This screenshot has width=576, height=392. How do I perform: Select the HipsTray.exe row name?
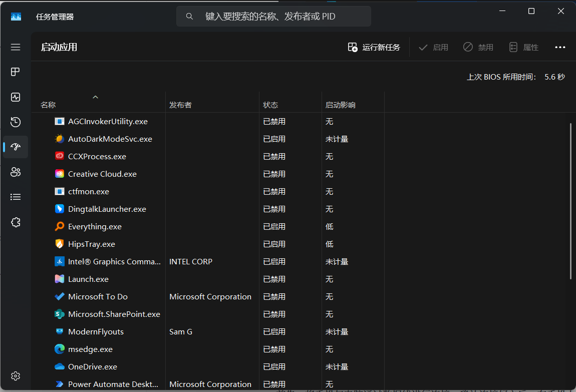pyautogui.click(x=92, y=244)
